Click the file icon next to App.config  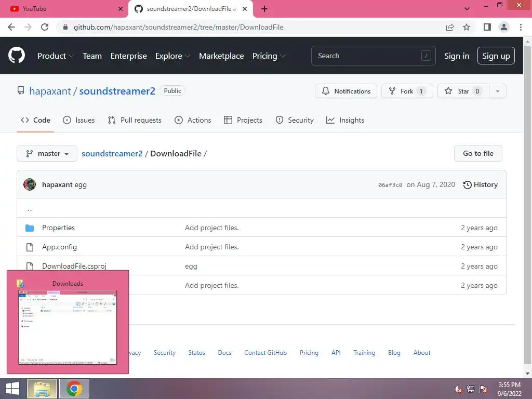(x=30, y=247)
